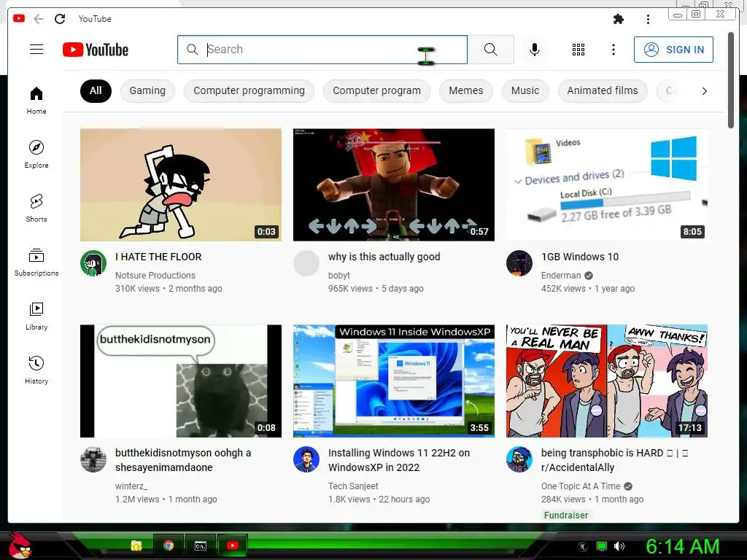The height and width of the screenshot is (560, 747).
Task: Click the volume speaker tray icon
Action: pos(619,546)
